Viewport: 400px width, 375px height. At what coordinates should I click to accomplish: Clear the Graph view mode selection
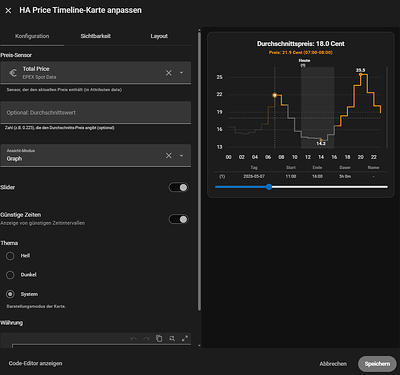click(x=169, y=156)
